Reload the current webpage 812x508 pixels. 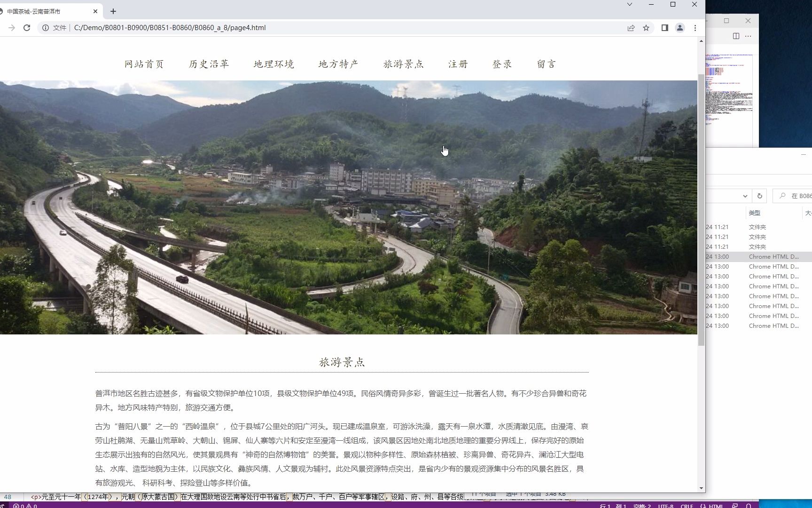coord(26,28)
